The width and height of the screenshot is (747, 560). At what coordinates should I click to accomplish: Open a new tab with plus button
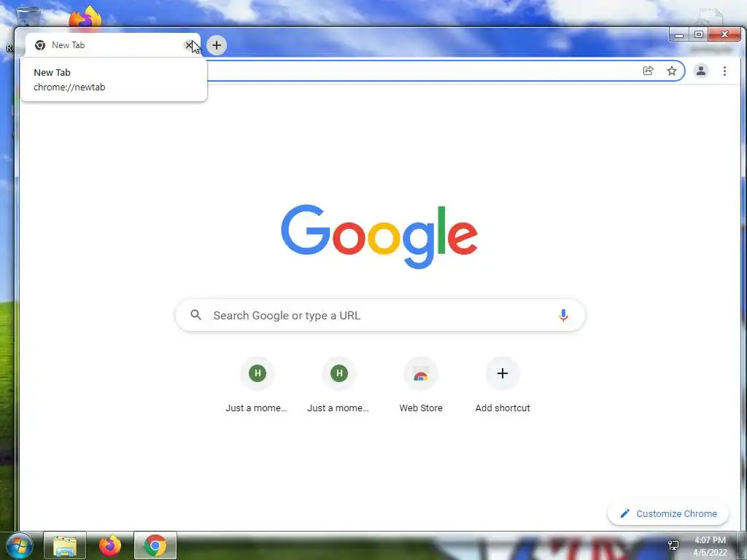pos(217,45)
